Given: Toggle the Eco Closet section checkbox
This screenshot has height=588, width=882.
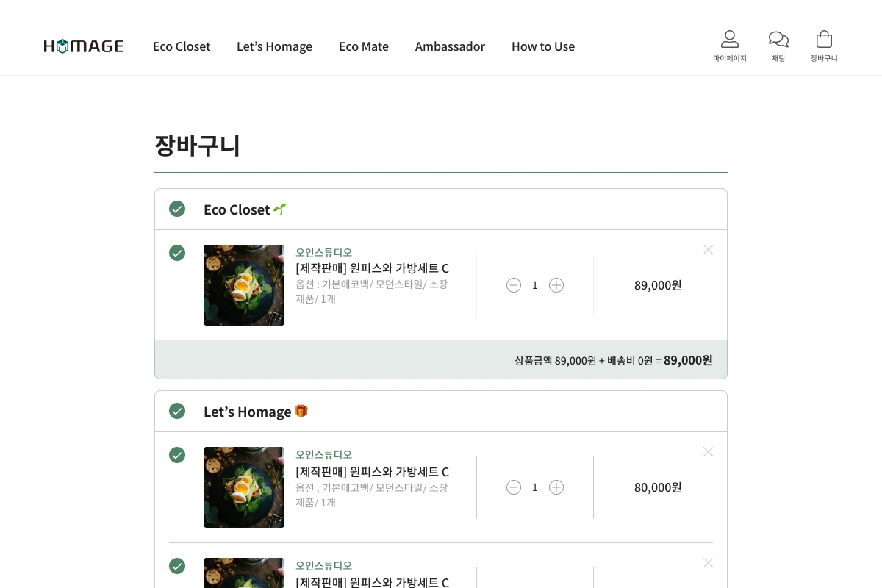Looking at the screenshot, I should [177, 209].
